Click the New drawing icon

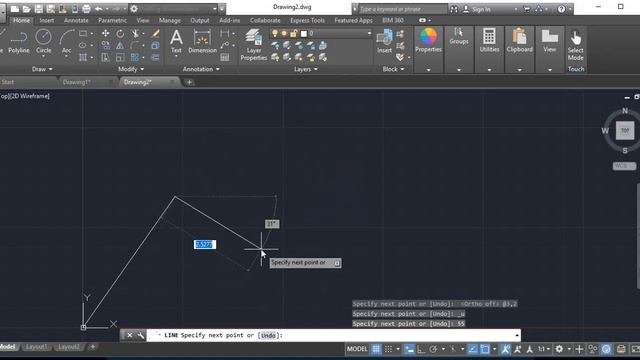(x=15, y=9)
